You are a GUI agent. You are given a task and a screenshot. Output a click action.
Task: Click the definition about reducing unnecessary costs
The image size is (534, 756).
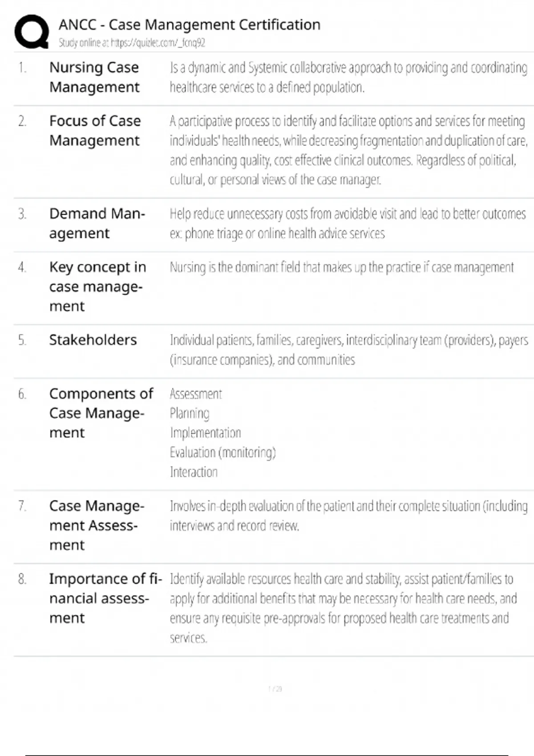(347, 223)
